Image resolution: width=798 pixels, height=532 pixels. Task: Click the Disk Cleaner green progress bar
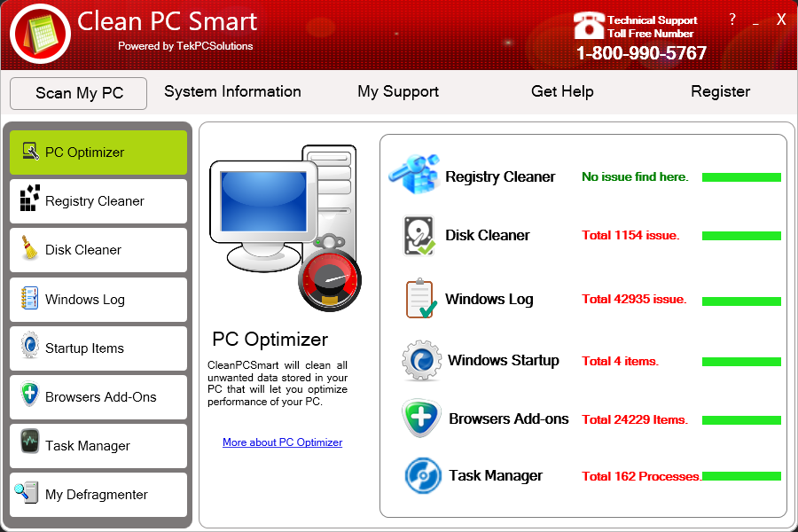click(741, 236)
